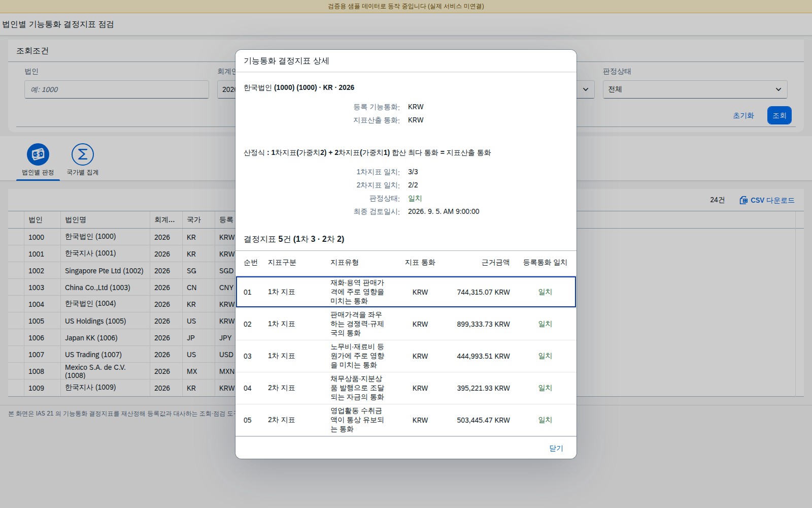Screen dimensions: 812x508
Task: Click the CSV 다운로드 icon
Action: (x=743, y=200)
